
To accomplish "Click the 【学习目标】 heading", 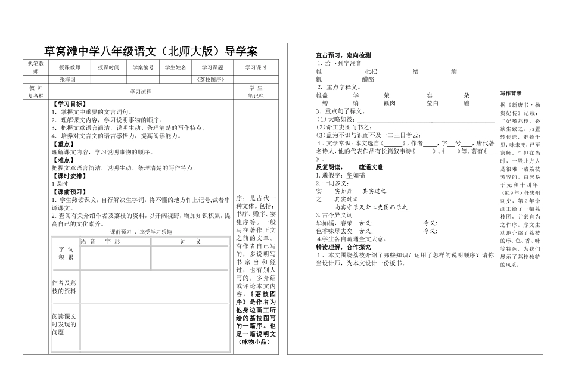I will click(x=69, y=104).
